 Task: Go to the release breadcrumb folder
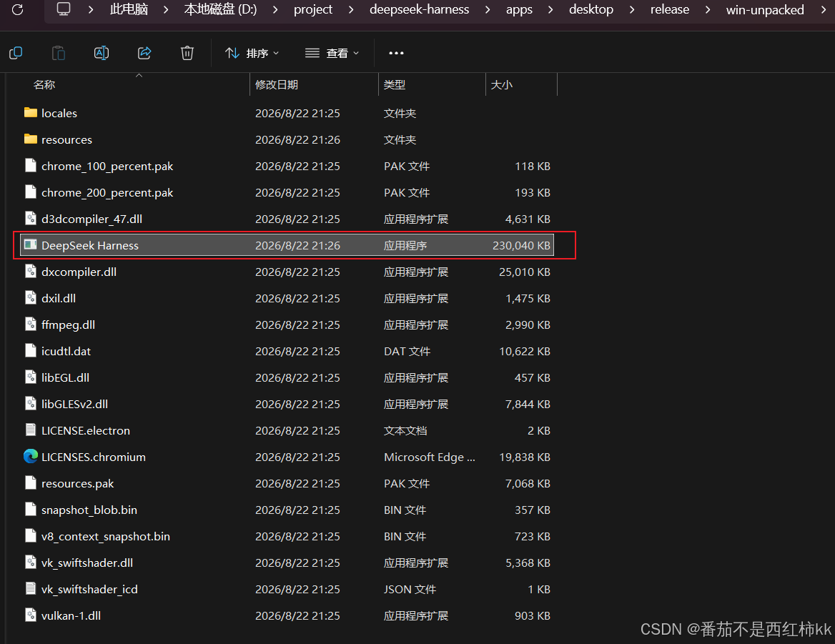tap(670, 9)
